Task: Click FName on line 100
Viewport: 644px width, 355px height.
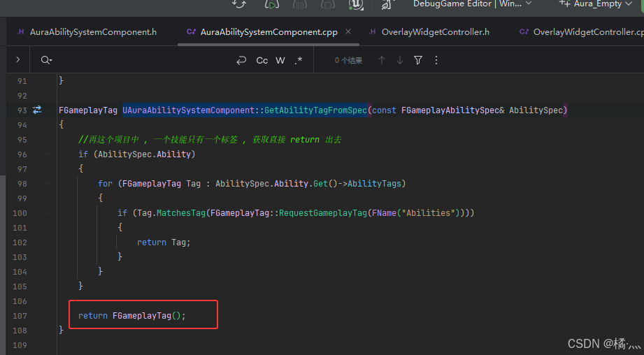Action: (384, 213)
